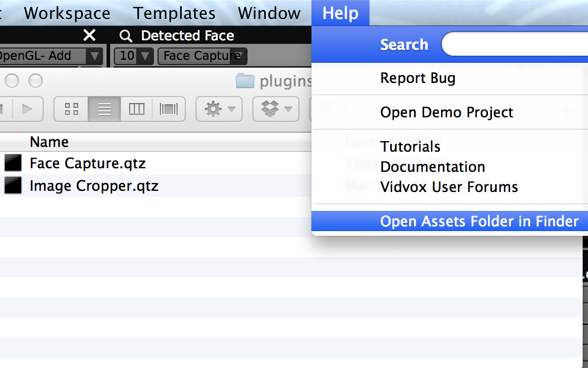This screenshot has width=588, height=368.
Task: Switch Finder to column view
Action: 137,109
